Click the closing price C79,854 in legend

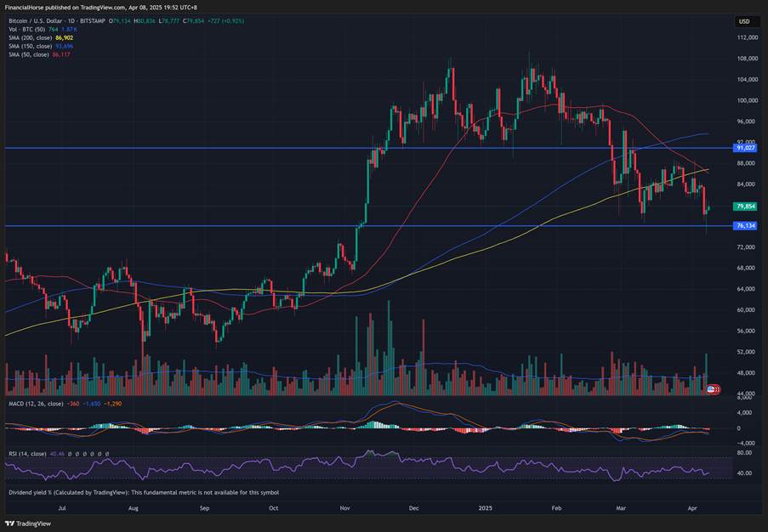pos(193,21)
